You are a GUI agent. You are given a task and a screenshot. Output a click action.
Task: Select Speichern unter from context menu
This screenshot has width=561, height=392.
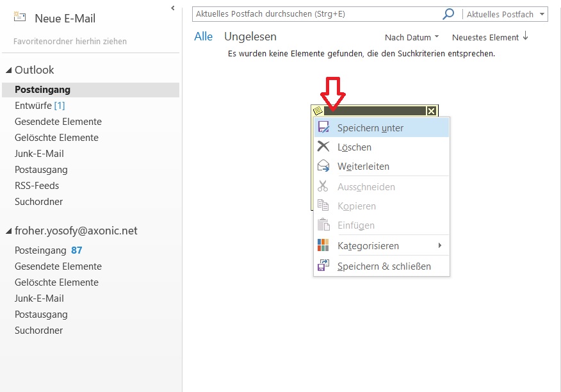click(x=382, y=128)
